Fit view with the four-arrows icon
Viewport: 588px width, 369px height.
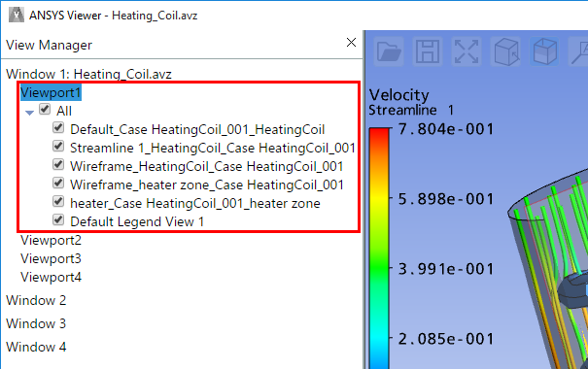pos(467,51)
